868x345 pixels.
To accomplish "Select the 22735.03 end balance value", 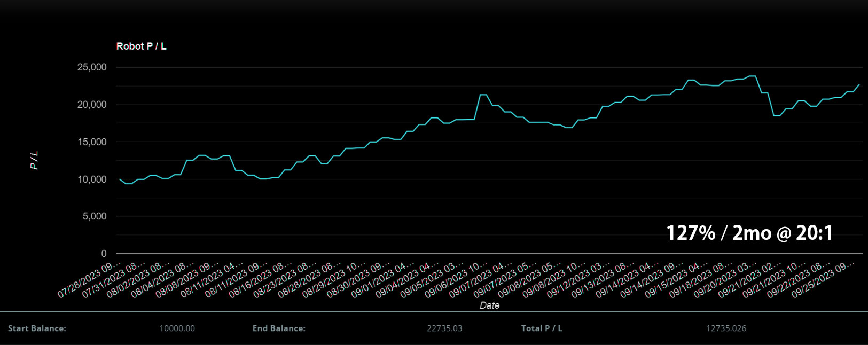I will (444, 328).
